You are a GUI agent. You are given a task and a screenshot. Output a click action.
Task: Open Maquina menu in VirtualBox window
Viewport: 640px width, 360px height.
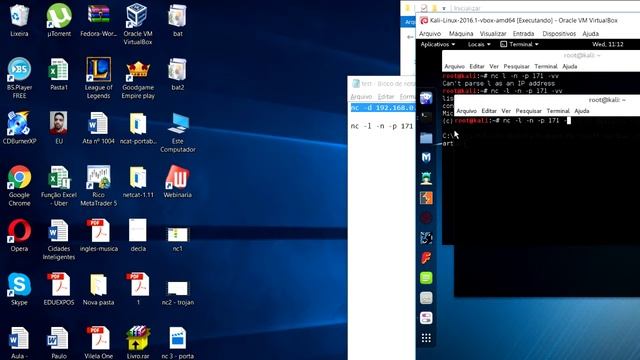[461, 33]
